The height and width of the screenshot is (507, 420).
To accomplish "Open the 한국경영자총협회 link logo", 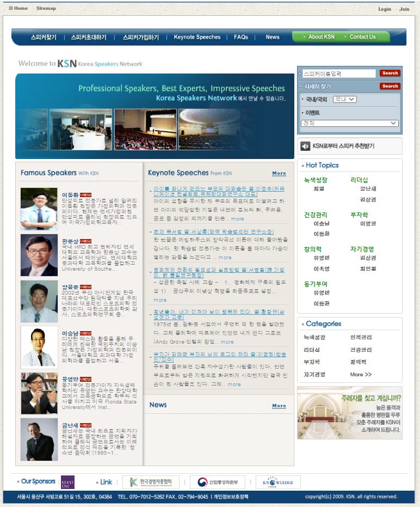I will coord(151,482).
